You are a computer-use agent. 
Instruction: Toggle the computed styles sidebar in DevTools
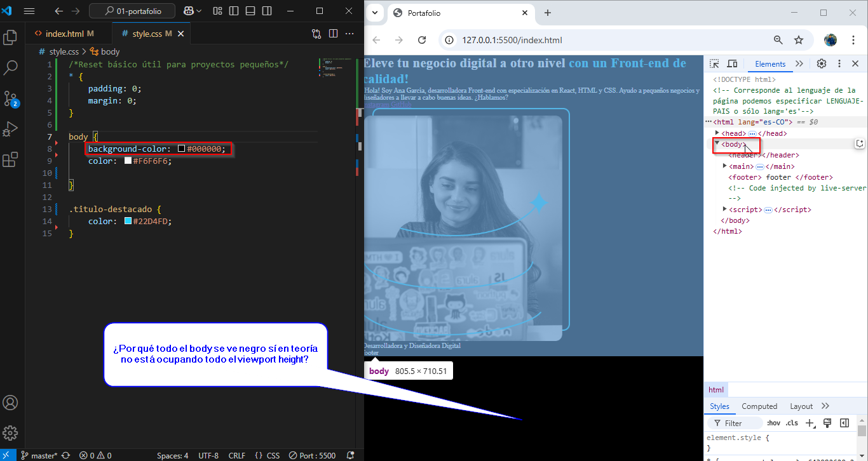pos(844,423)
